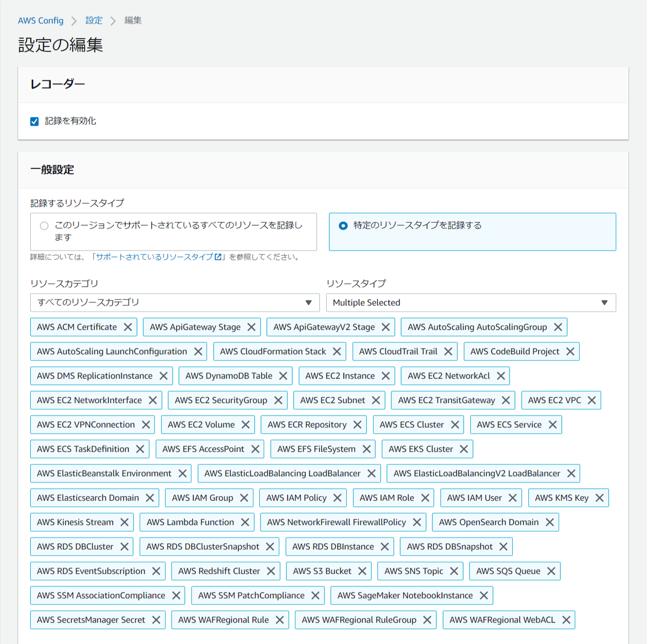Remove AWS KMS Key tag

coord(600,498)
